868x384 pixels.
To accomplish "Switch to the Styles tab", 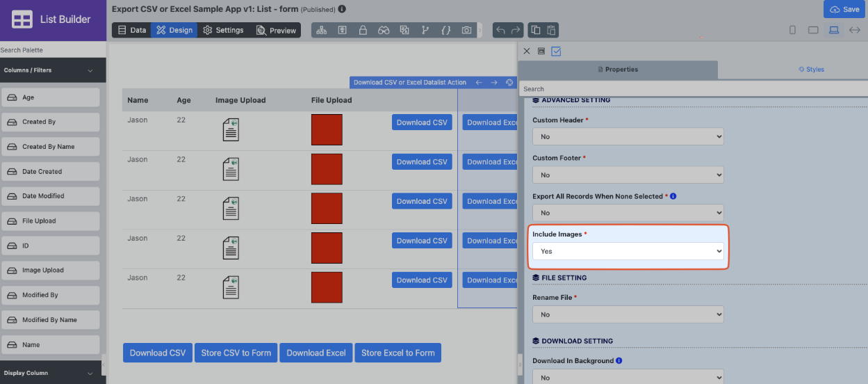I will (x=811, y=70).
